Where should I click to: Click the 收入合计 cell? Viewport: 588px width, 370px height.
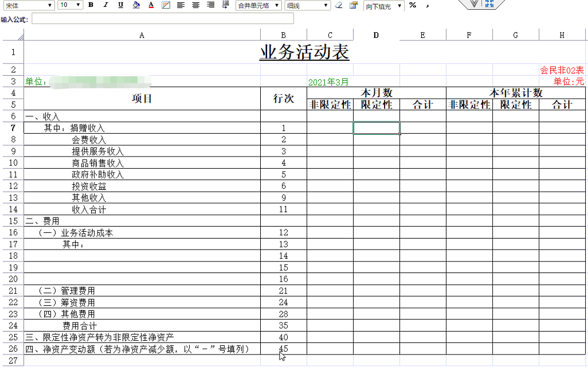coord(142,209)
